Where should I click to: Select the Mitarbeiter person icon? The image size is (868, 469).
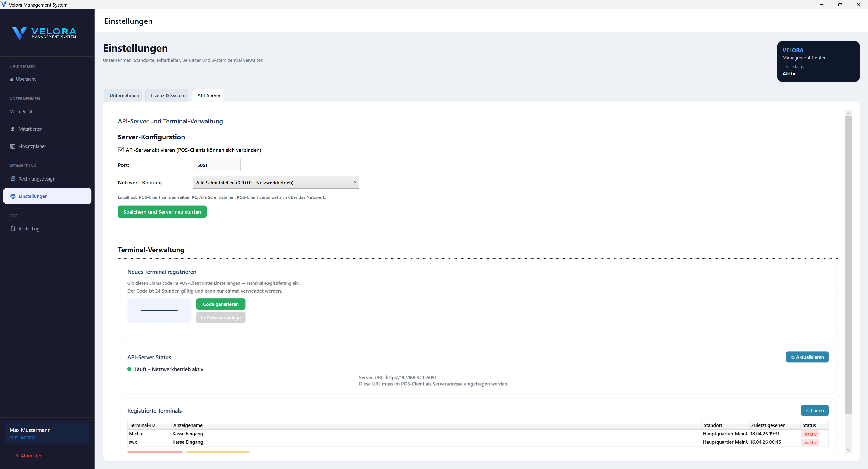(x=12, y=129)
